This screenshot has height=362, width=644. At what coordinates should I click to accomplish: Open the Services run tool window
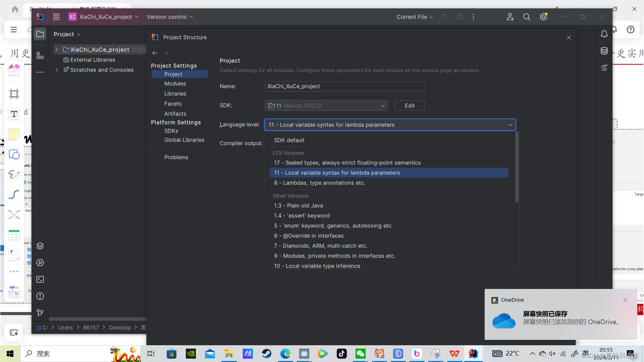pyautogui.click(x=40, y=263)
